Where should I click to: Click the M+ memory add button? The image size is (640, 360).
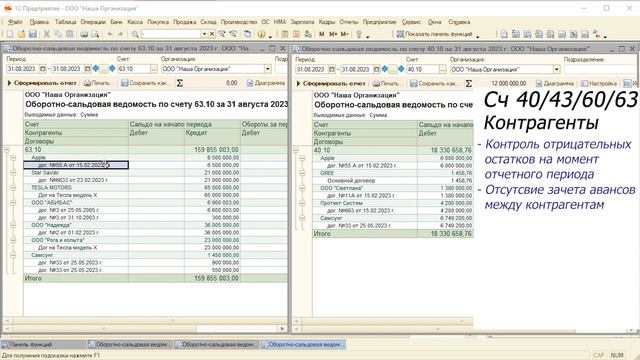(333, 34)
